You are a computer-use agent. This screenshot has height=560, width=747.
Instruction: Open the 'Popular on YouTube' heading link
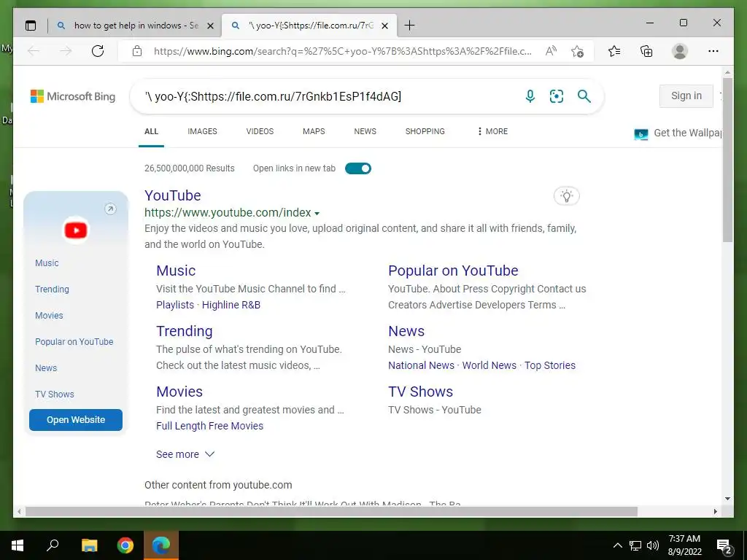point(453,271)
